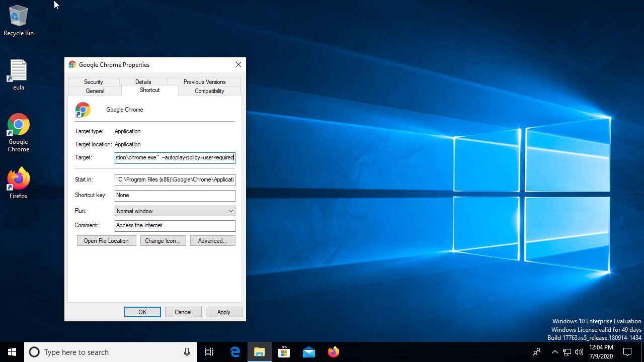Click the network status tray icon

[x=567, y=352]
